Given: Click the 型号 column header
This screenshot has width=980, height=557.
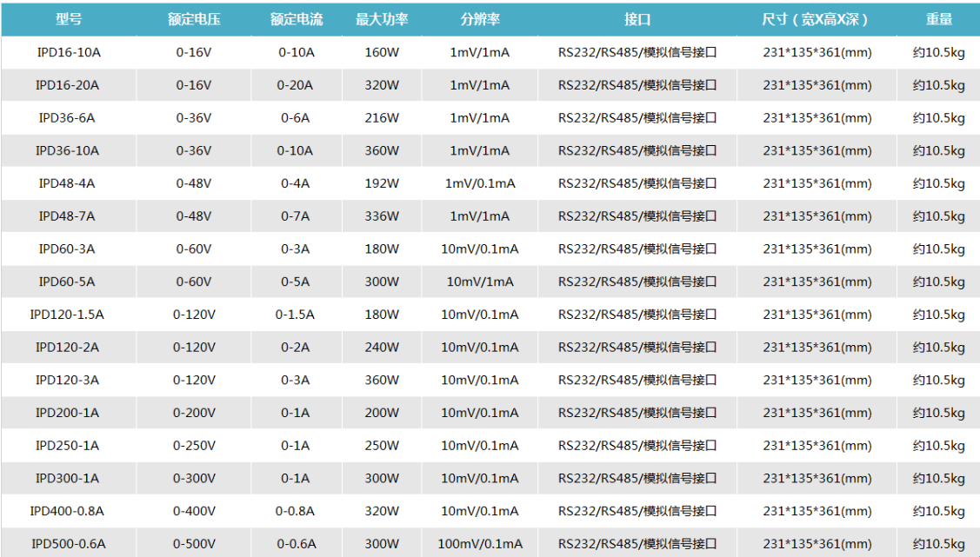Looking at the screenshot, I should (x=67, y=19).
